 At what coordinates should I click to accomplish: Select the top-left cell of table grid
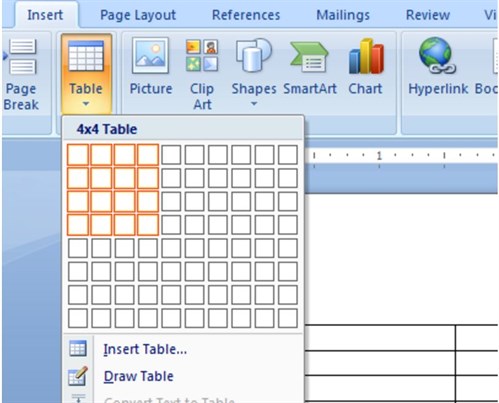coord(78,155)
